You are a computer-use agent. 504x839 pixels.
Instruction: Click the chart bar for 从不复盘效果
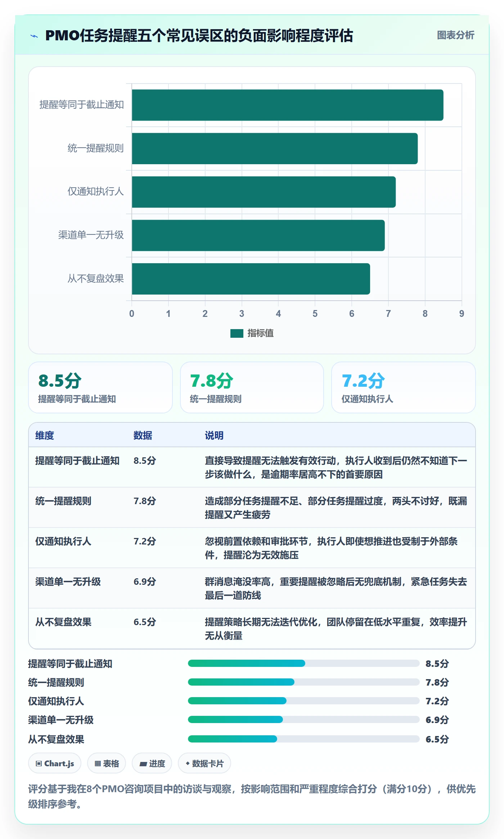251,279
